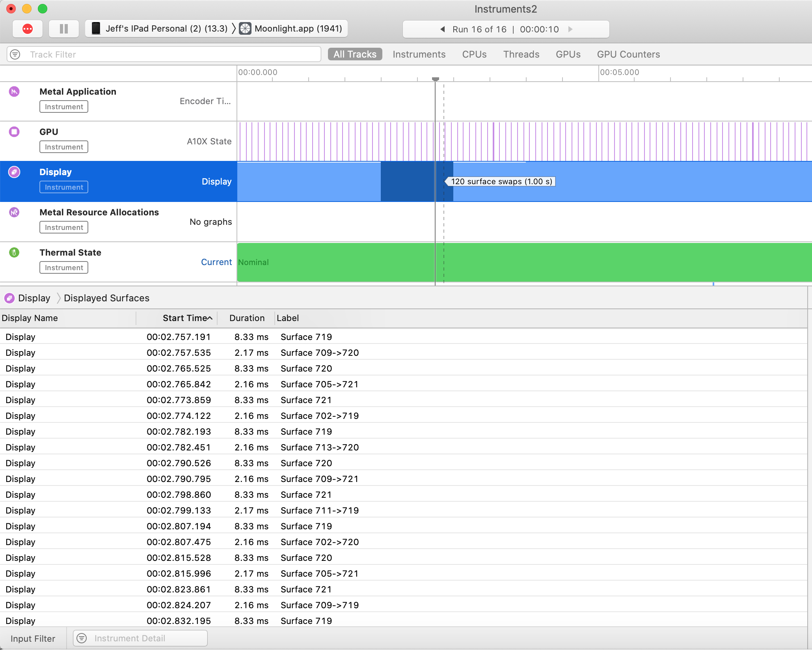812x650 pixels.
Task: Switch to the Instruments tab
Action: [419, 54]
